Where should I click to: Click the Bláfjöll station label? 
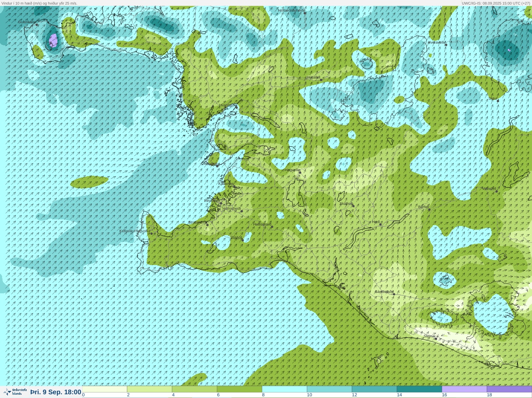[x=236, y=238]
